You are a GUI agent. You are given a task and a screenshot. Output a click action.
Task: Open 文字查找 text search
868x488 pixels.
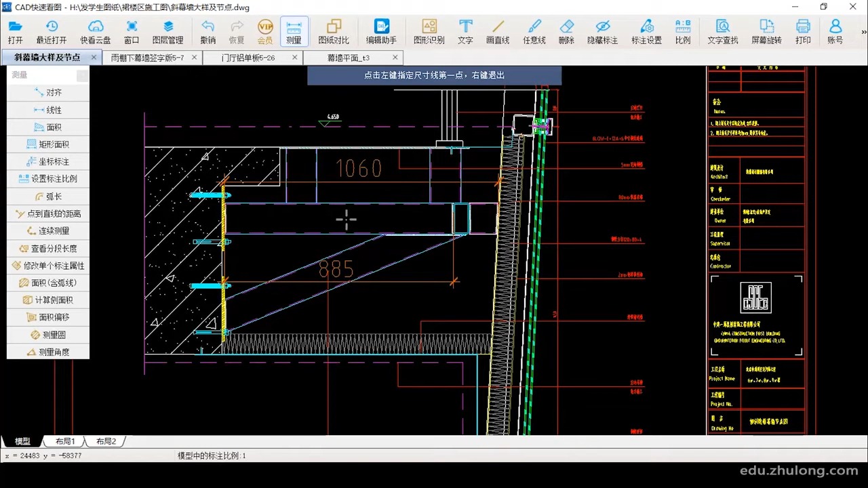723,32
